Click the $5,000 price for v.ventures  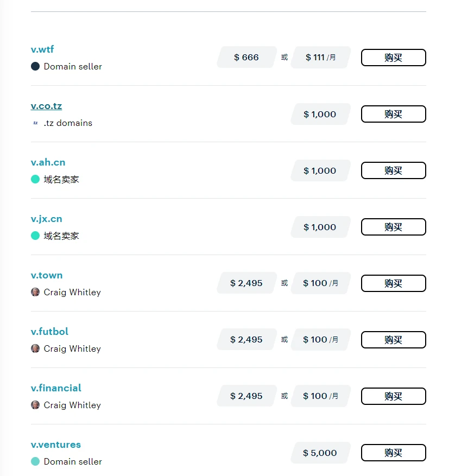tap(320, 453)
